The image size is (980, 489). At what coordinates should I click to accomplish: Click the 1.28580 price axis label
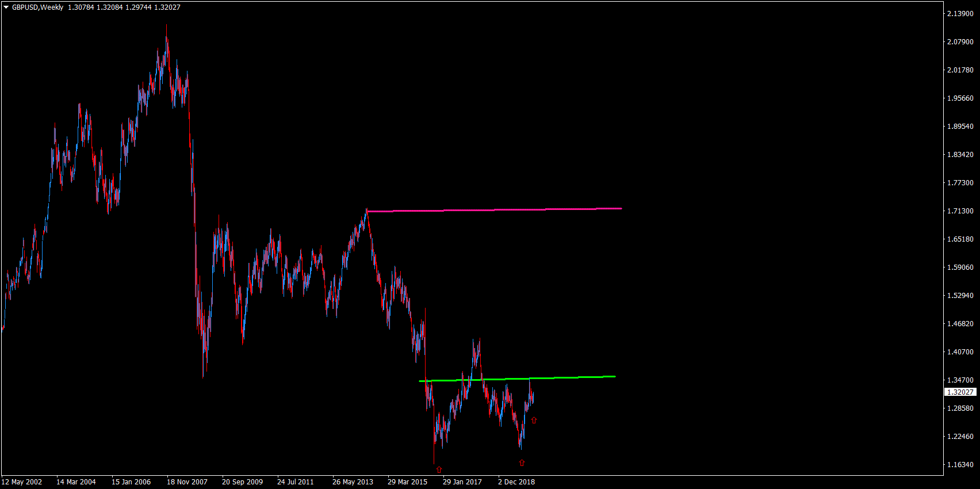(x=960, y=408)
